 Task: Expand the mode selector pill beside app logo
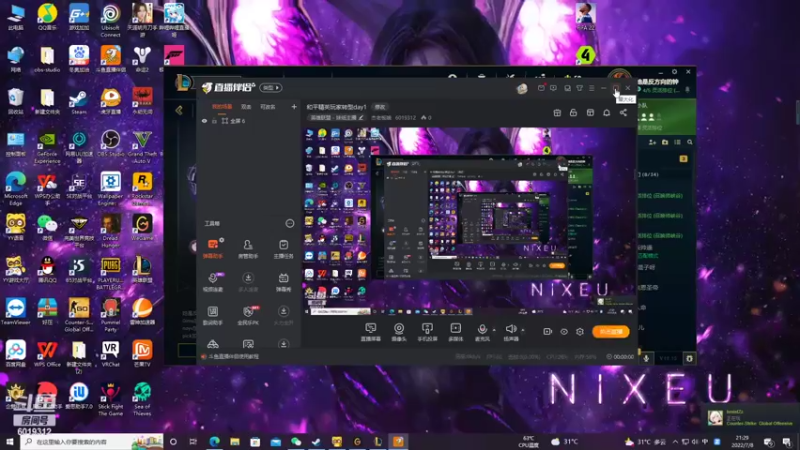[271, 88]
